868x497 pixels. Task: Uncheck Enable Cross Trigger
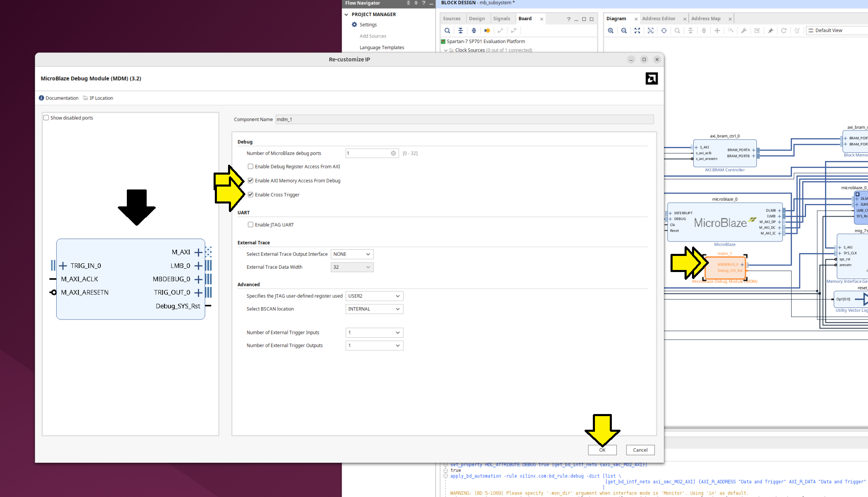click(x=250, y=194)
